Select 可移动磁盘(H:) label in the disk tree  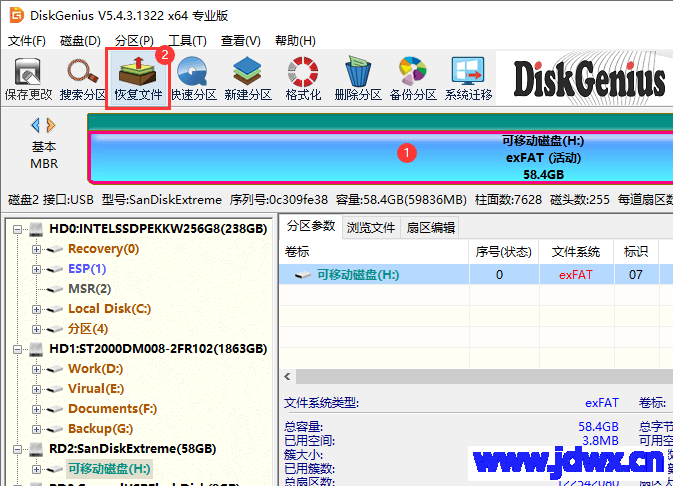(x=109, y=469)
